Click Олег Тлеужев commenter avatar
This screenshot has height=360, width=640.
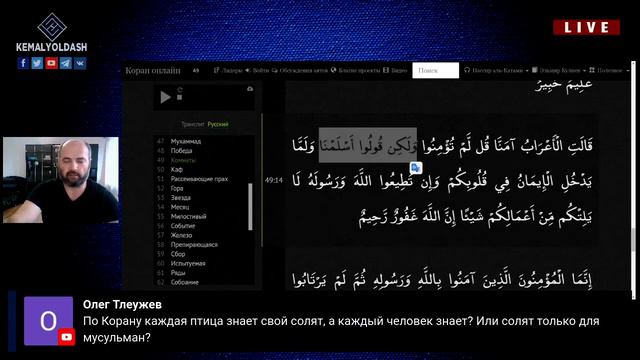point(49,321)
